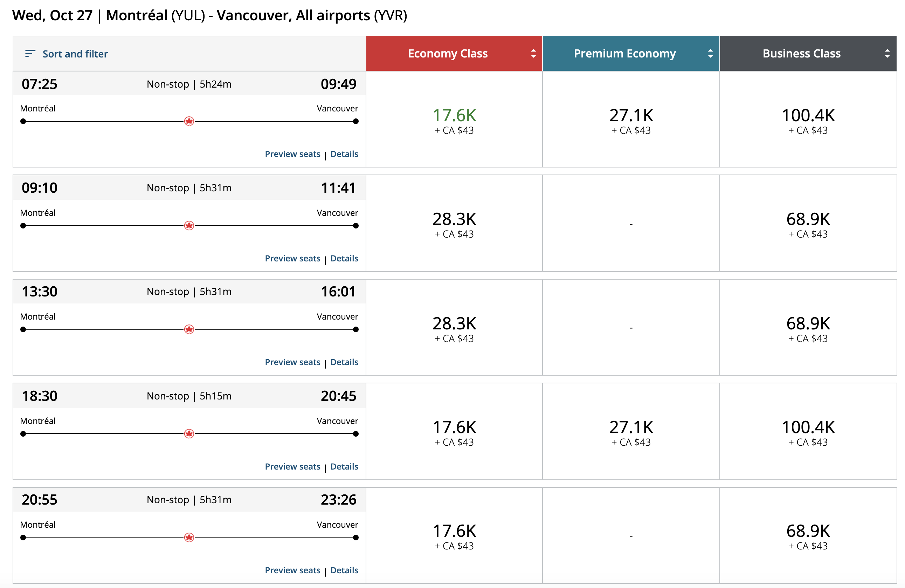Sort by Premium Economy using arrow icon
The width and height of the screenshot is (905, 588).
click(x=710, y=54)
